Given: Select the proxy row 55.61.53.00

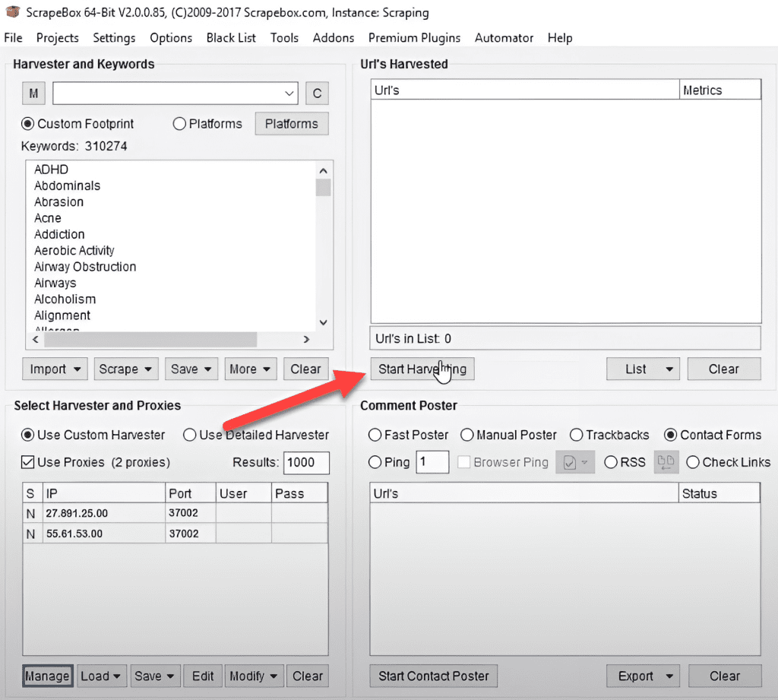Looking at the screenshot, I should pos(176,534).
